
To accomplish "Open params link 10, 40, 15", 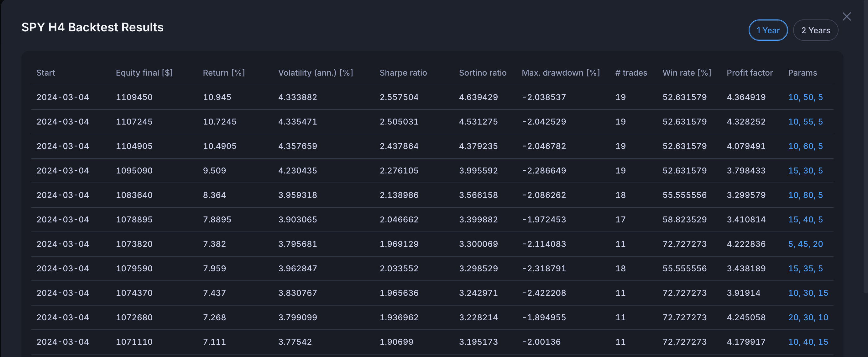I will point(808,342).
